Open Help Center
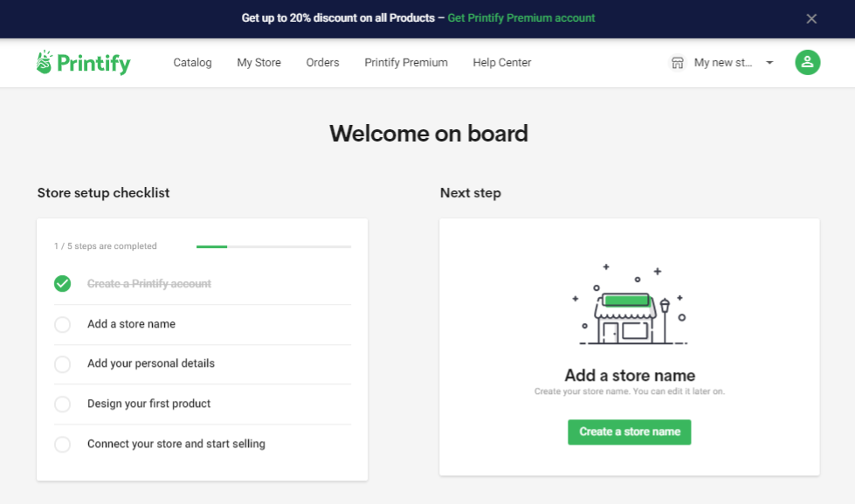 [501, 63]
